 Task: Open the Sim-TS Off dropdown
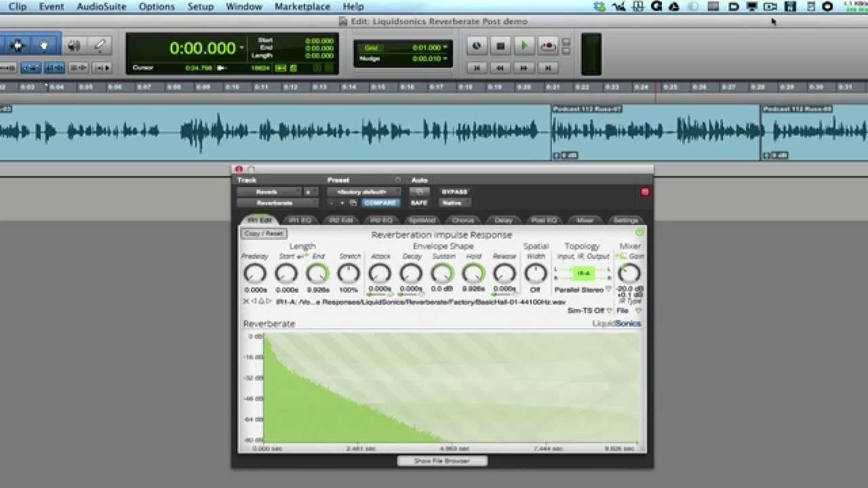(x=590, y=310)
